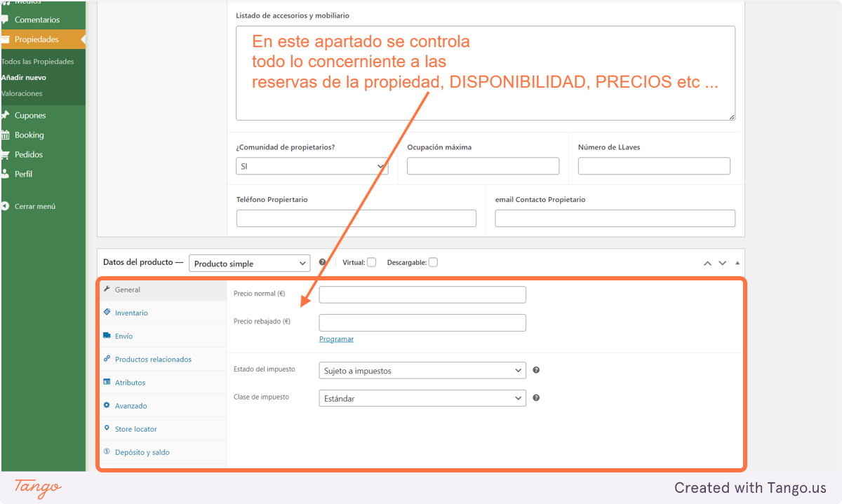
Task: Open the Comunidad de propietarios dropdown
Action: (x=312, y=166)
